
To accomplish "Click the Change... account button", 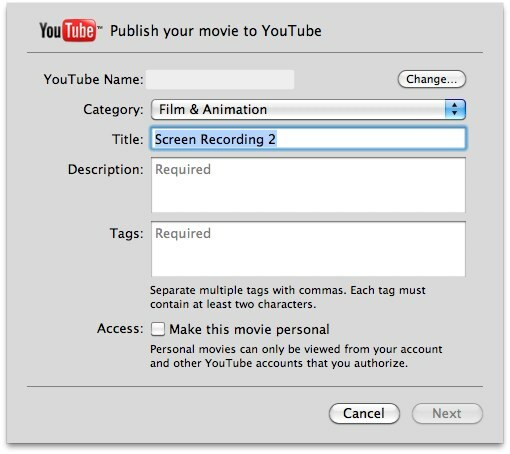I will pos(431,79).
